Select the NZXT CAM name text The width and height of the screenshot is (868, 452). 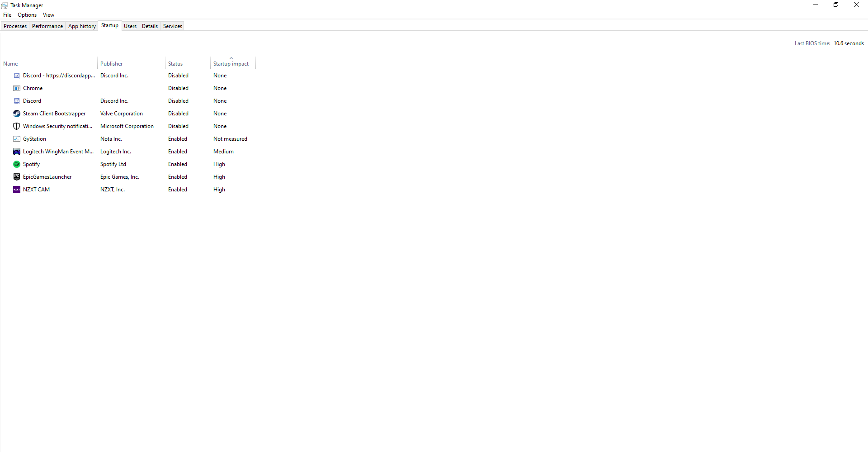(36, 190)
